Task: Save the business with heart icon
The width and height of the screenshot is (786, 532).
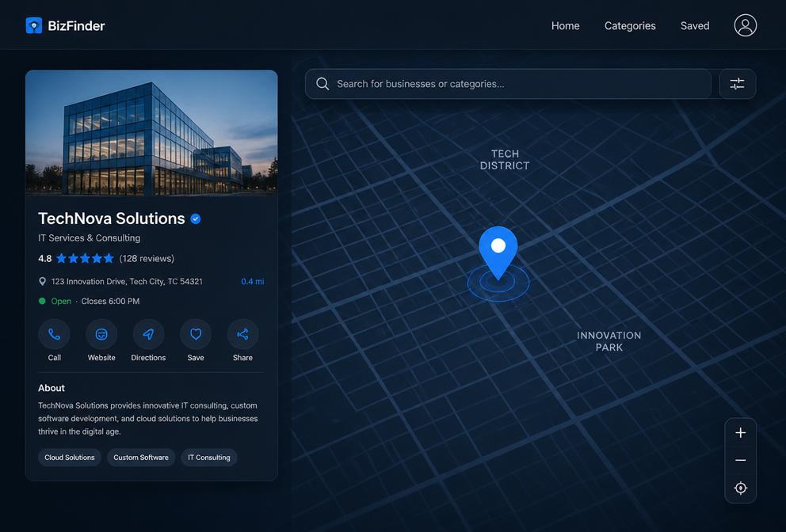Action: [196, 334]
